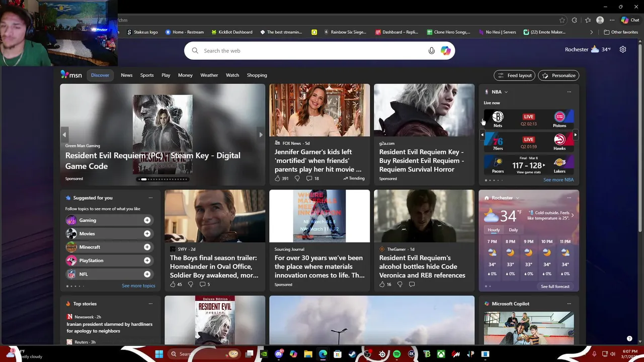Go to the News tab
The image size is (644, 362).
pos(127,75)
